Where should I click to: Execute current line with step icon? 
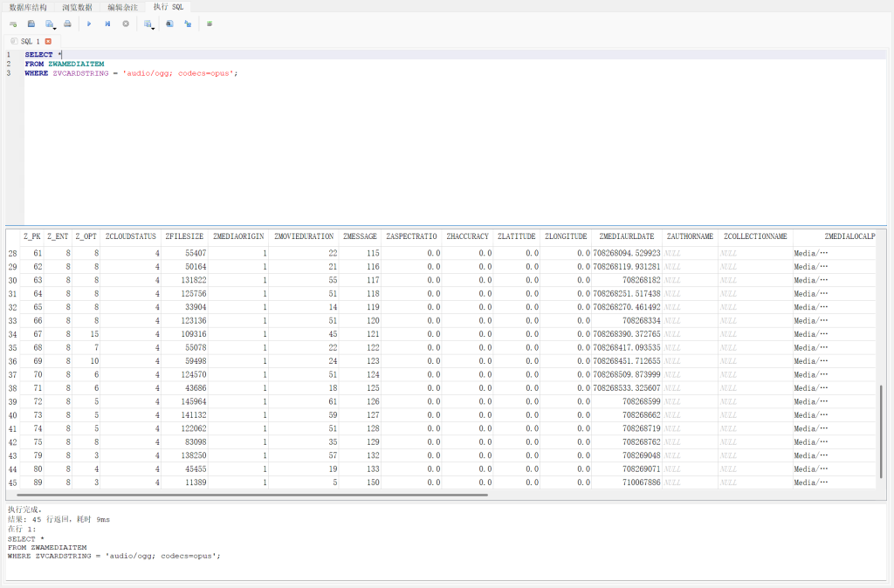107,24
